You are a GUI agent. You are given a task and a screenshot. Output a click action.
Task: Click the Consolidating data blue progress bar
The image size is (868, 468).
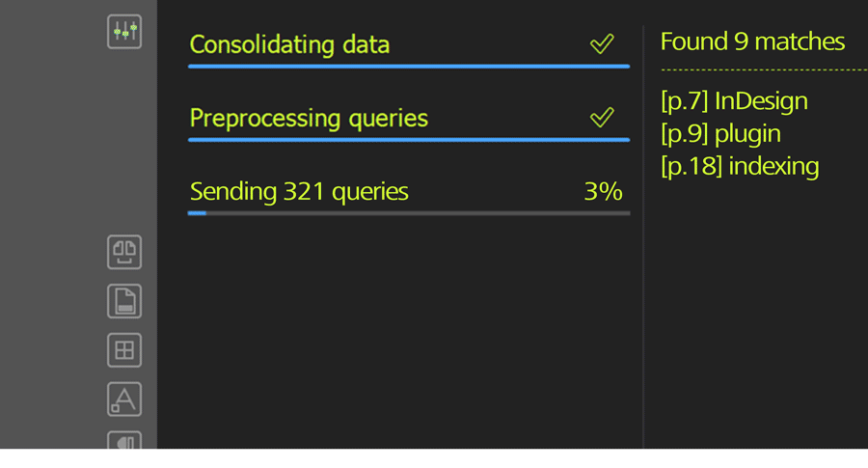[409, 67]
